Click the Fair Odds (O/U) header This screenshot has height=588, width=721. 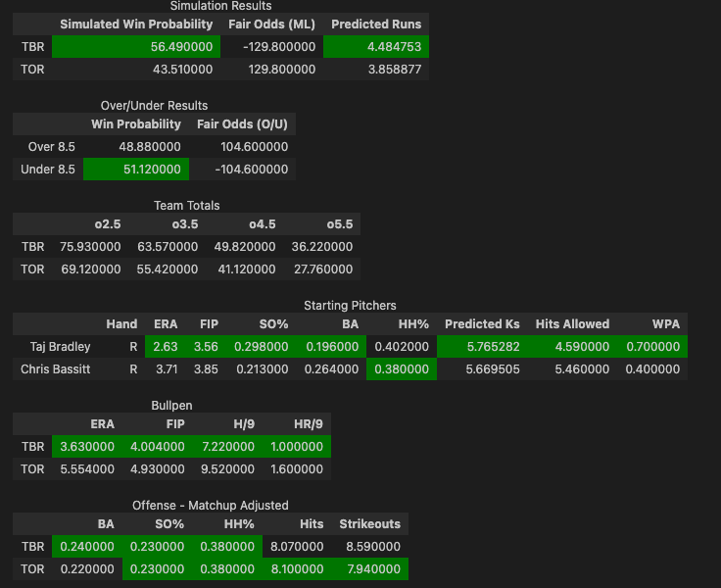[242, 124]
